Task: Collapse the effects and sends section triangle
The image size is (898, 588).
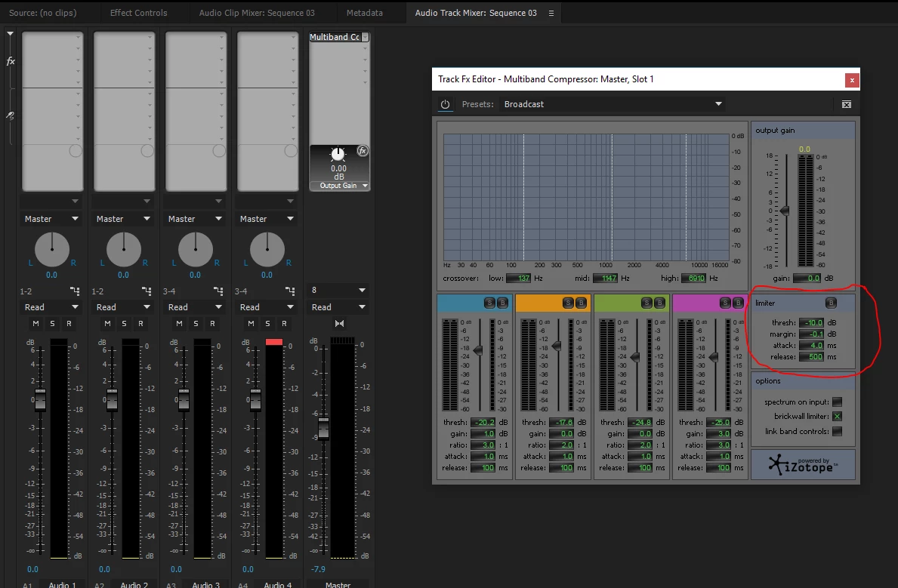Action: [10, 34]
